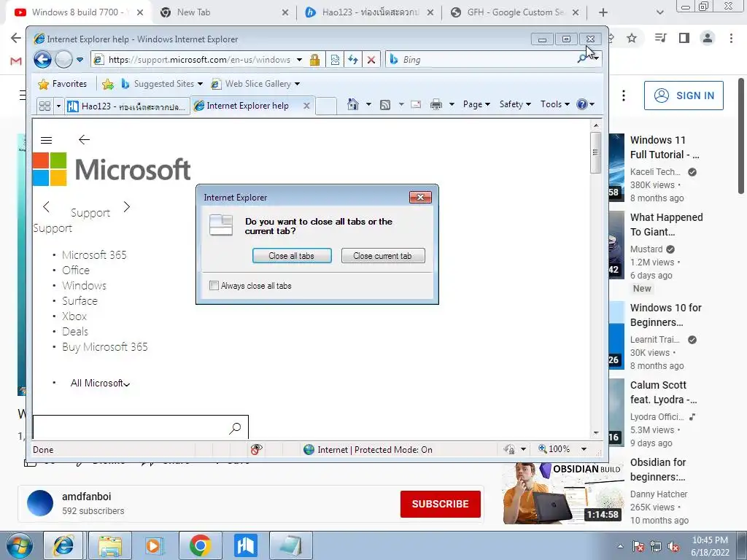
Task: Click the IE Home icon
Action: (x=352, y=104)
